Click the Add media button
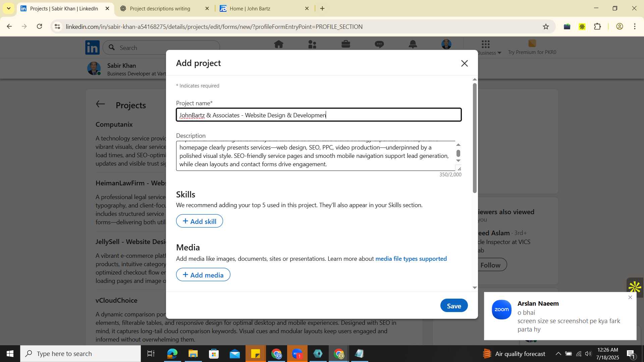The height and width of the screenshot is (362, 644). click(x=203, y=275)
